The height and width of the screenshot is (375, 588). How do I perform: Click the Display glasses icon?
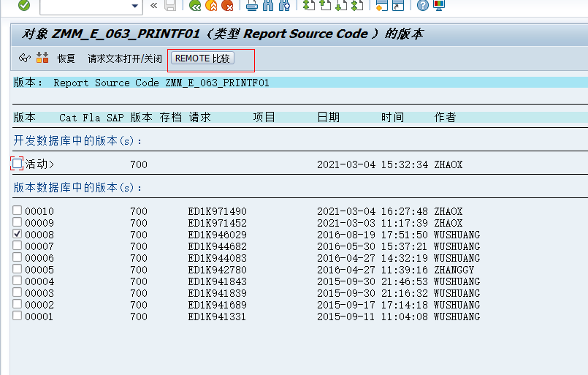(24, 58)
